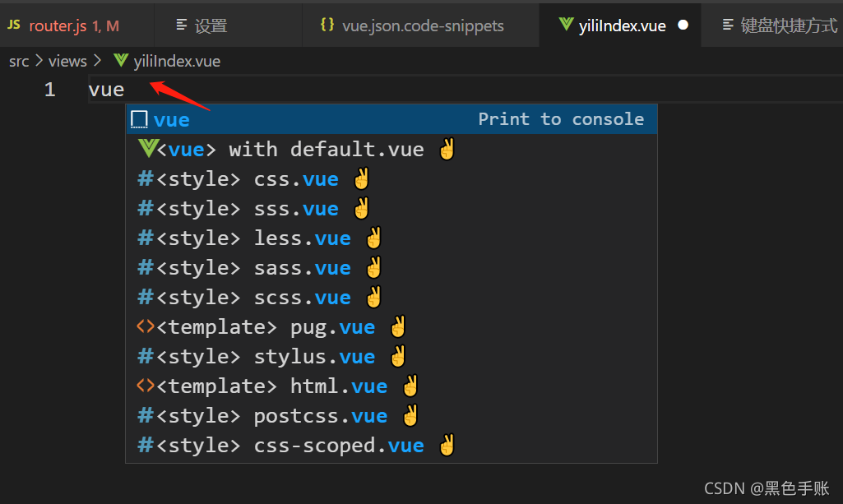Choose <style> scss.vue suggestion
Screen dimensions: 843x504
[x=391, y=297]
